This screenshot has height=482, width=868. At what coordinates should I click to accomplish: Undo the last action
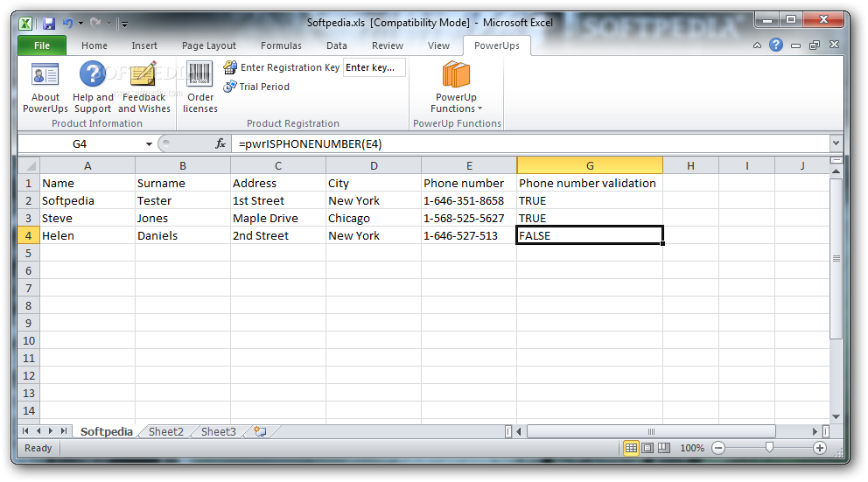pos(67,24)
